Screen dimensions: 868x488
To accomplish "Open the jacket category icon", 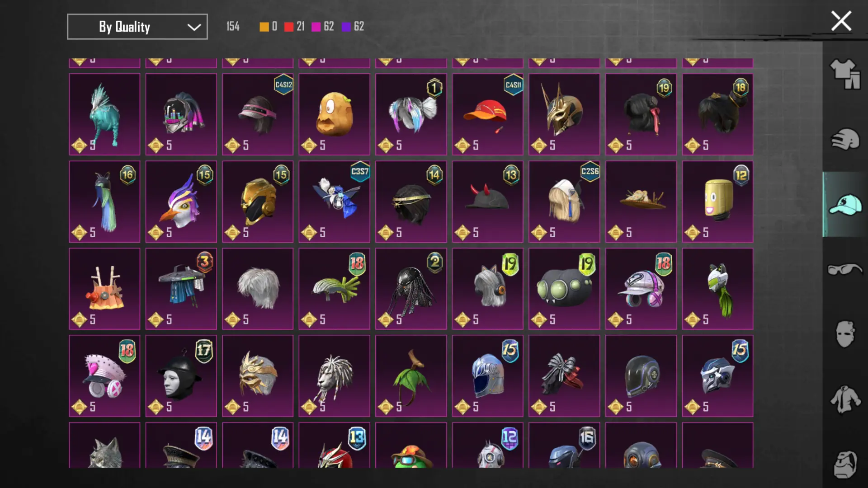I will (x=844, y=399).
